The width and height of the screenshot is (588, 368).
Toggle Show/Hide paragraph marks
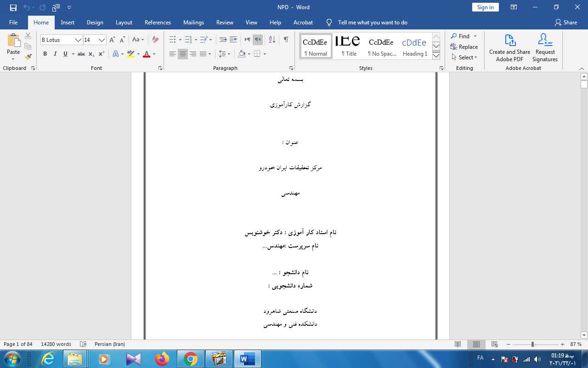(x=286, y=40)
